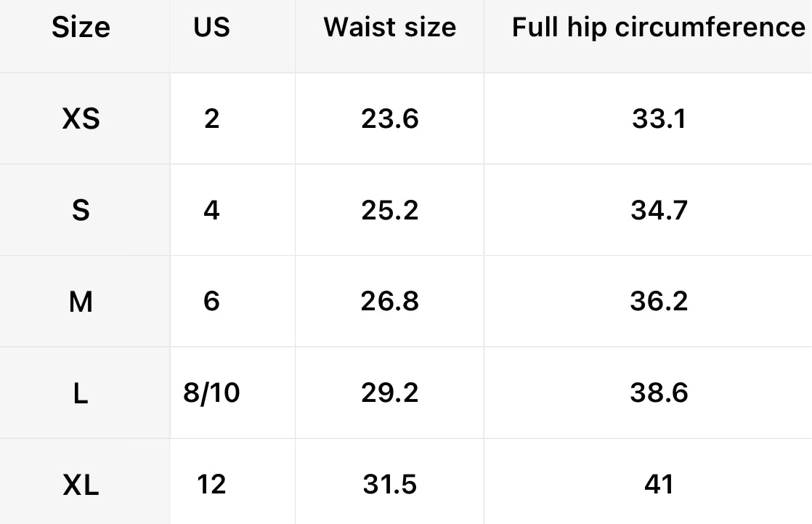Select the US size 12 cell

click(x=211, y=484)
